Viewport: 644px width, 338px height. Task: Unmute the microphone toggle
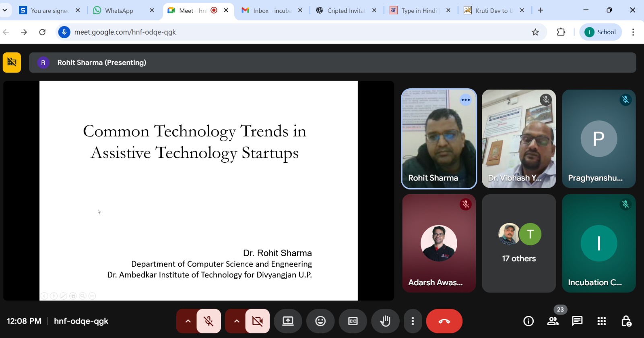(208, 321)
